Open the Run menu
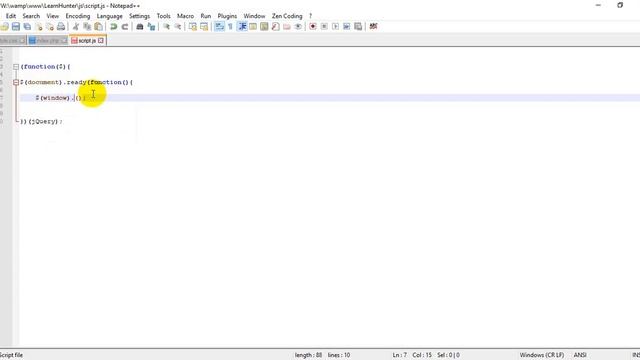640x360 pixels. (x=206, y=16)
